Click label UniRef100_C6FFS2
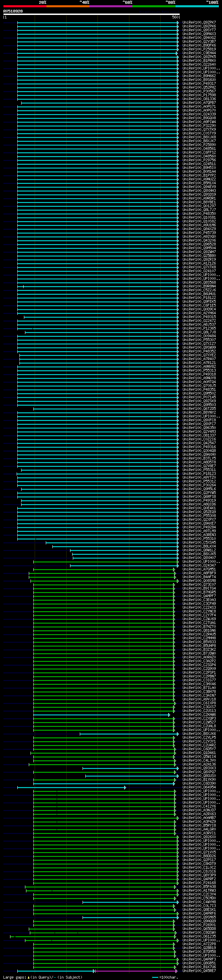 click(199, 153)
